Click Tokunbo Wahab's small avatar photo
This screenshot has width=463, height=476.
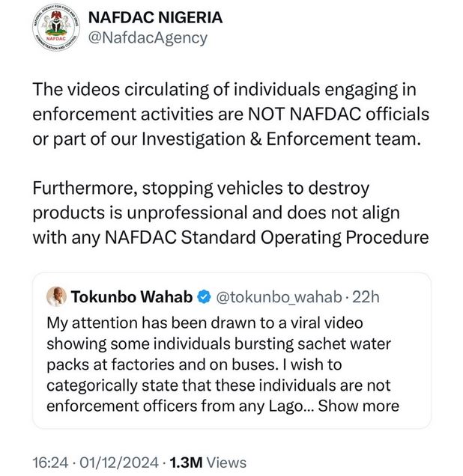[x=56, y=296]
